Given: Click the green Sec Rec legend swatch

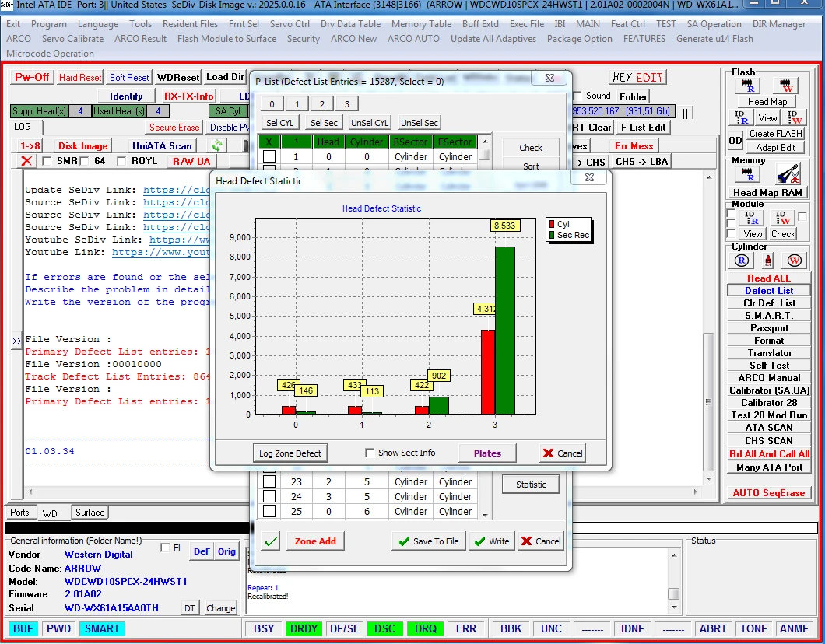Looking at the screenshot, I should coord(552,235).
